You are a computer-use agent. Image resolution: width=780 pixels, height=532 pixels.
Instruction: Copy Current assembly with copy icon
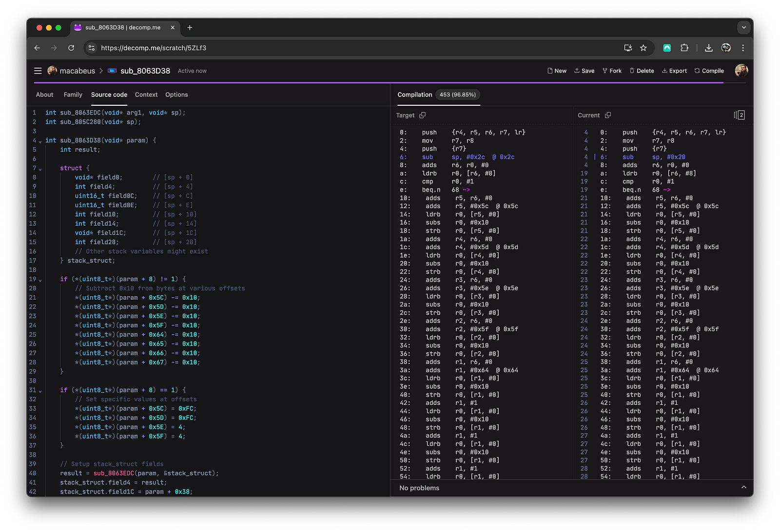(x=608, y=115)
